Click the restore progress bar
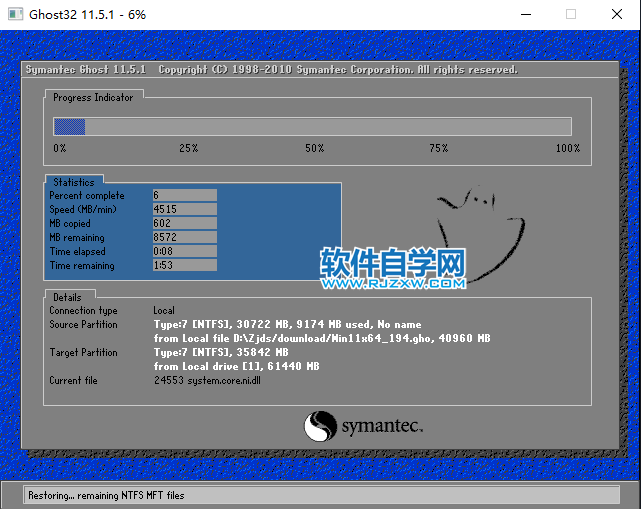 click(312, 126)
